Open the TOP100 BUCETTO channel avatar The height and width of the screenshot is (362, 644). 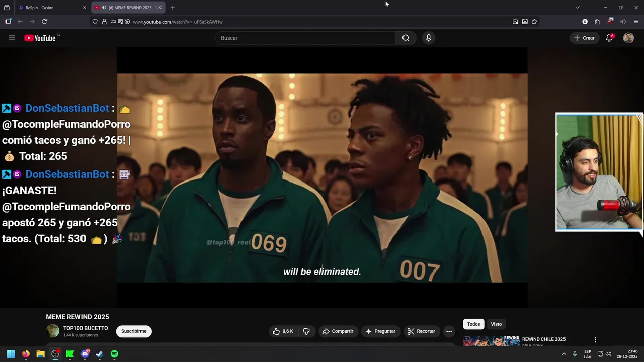click(x=53, y=331)
